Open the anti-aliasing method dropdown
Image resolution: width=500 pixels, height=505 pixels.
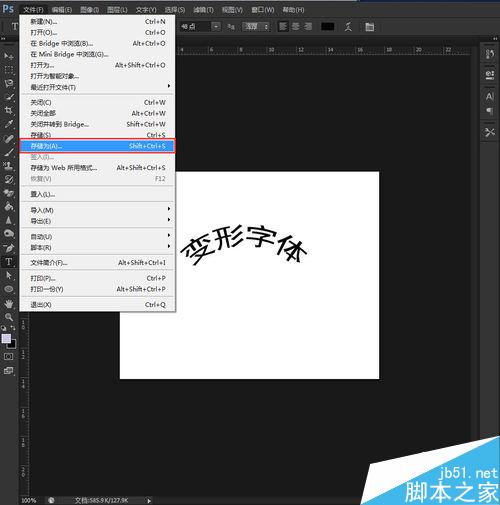(x=256, y=26)
